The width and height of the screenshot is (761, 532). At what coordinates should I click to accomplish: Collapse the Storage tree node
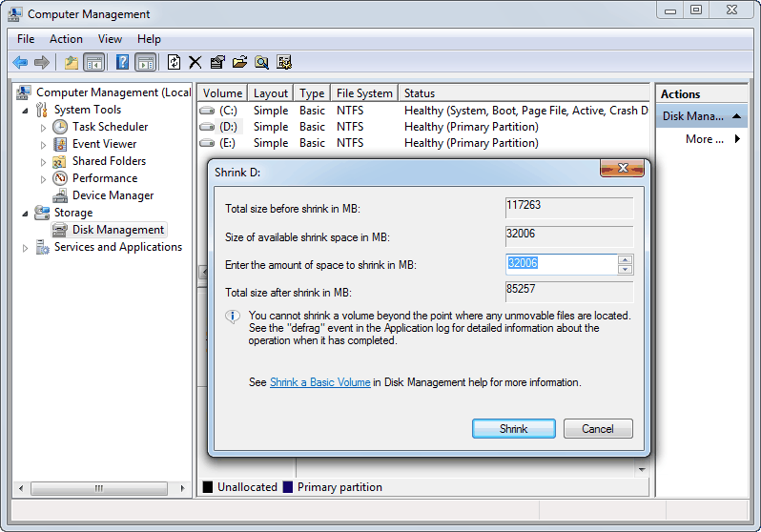pyautogui.click(x=25, y=214)
